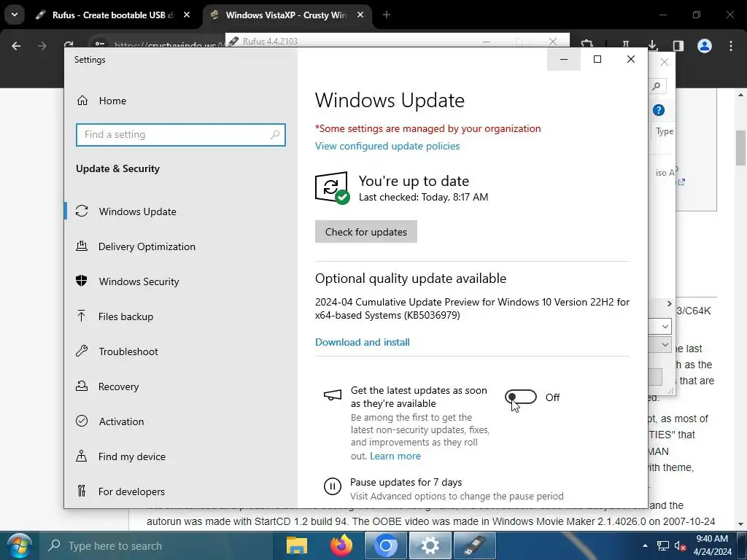The image size is (747, 560).
Task: Click the megaphone latest updates icon
Action: coord(333,395)
